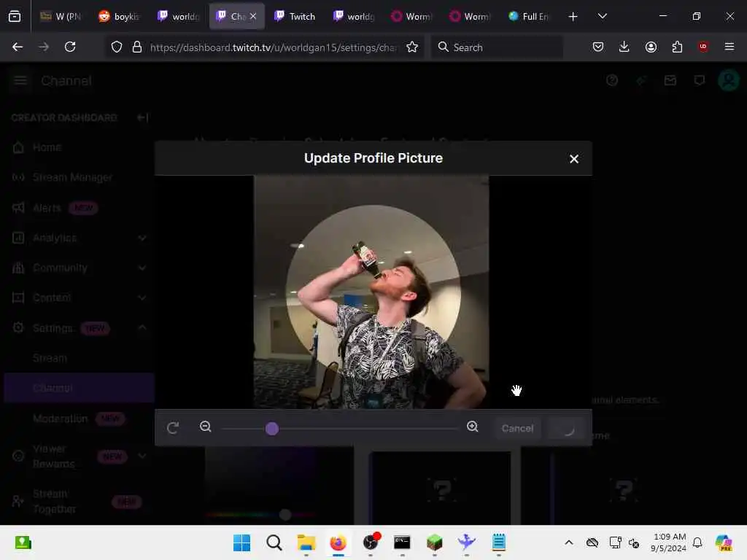The height and width of the screenshot is (560, 747).
Task: Open the Firefox View icon
Action: (15, 16)
